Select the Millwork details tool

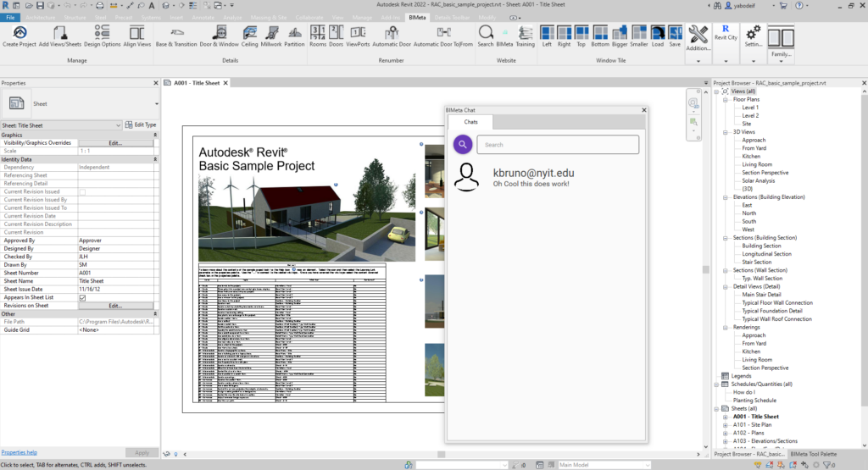[x=271, y=36]
